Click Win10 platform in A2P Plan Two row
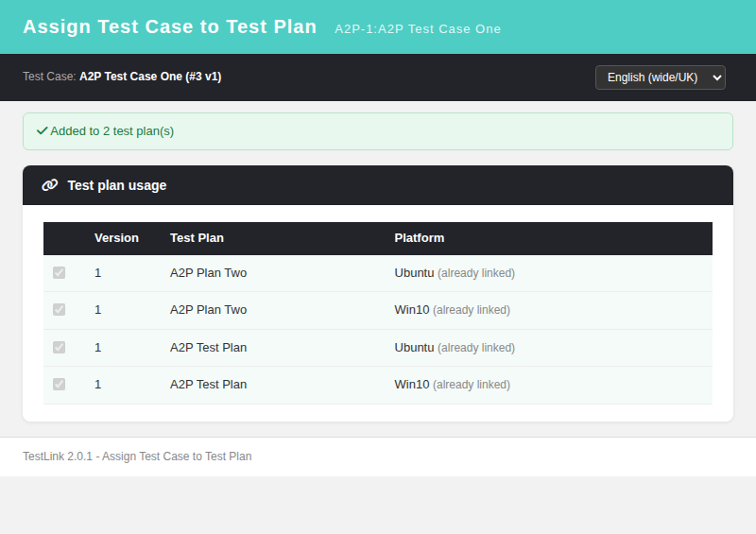The height and width of the screenshot is (534, 756). click(412, 310)
